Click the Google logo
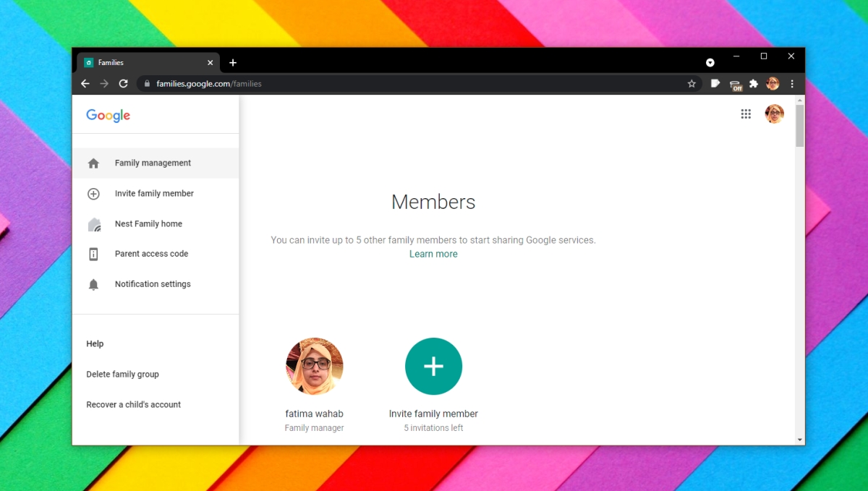Viewport: 868px width, 491px height. [109, 116]
